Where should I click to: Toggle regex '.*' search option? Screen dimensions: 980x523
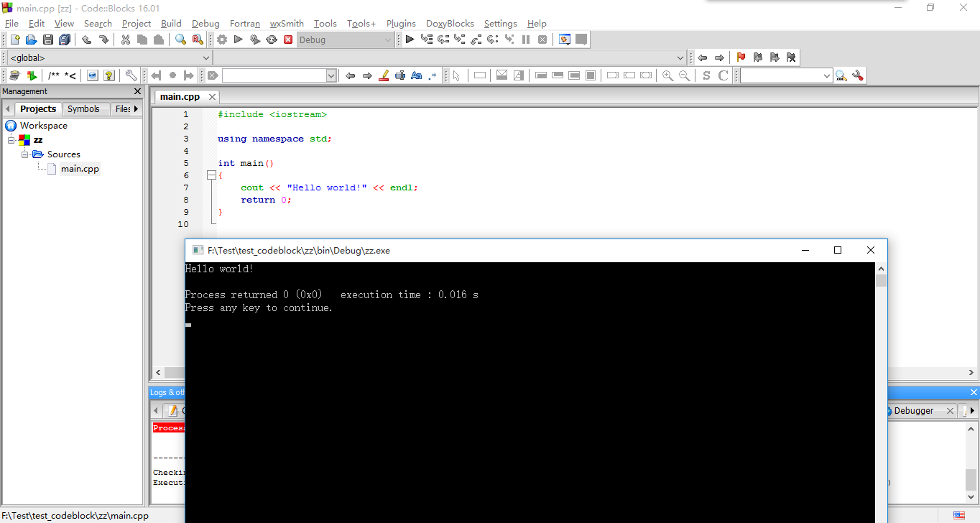coord(433,75)
